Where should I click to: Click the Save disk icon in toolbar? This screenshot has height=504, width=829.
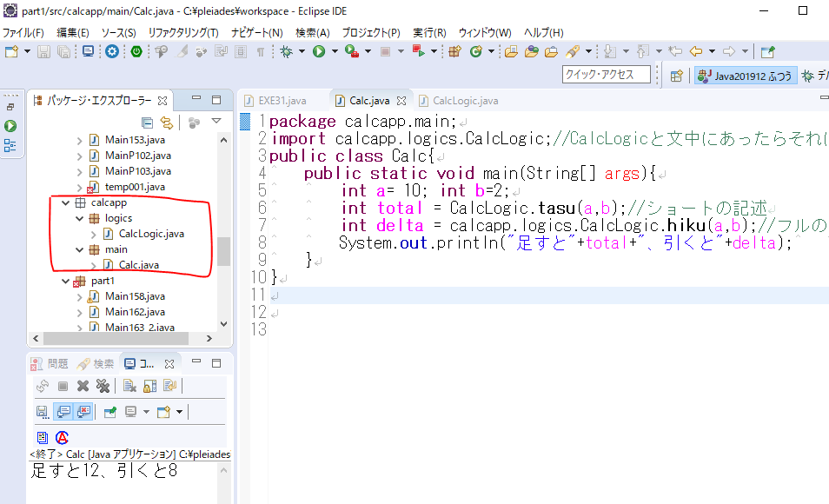(45, 52)
